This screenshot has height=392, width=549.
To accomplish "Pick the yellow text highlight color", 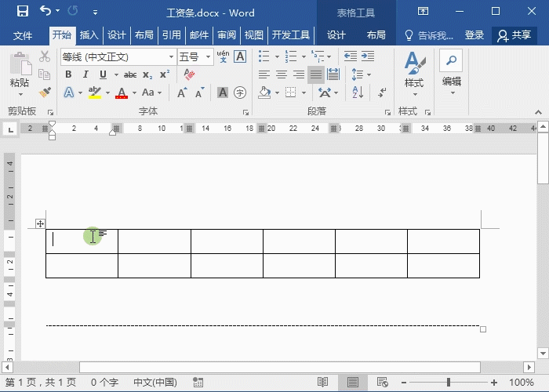I will pyautogui.click(x=95, y=93).
